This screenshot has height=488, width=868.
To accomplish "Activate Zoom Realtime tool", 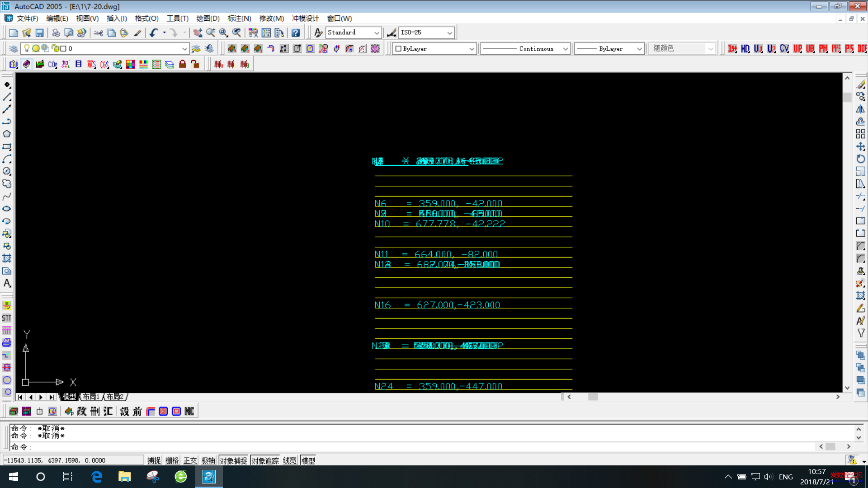I will pos(211,33).
